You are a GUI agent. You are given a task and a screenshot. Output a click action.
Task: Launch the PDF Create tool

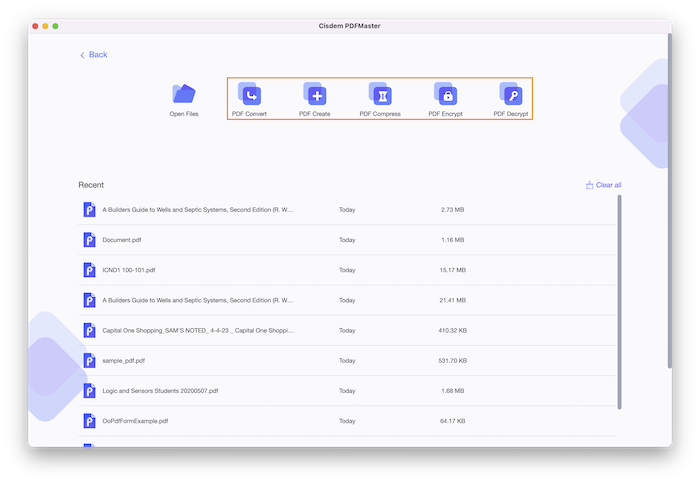tap(315, 99)
